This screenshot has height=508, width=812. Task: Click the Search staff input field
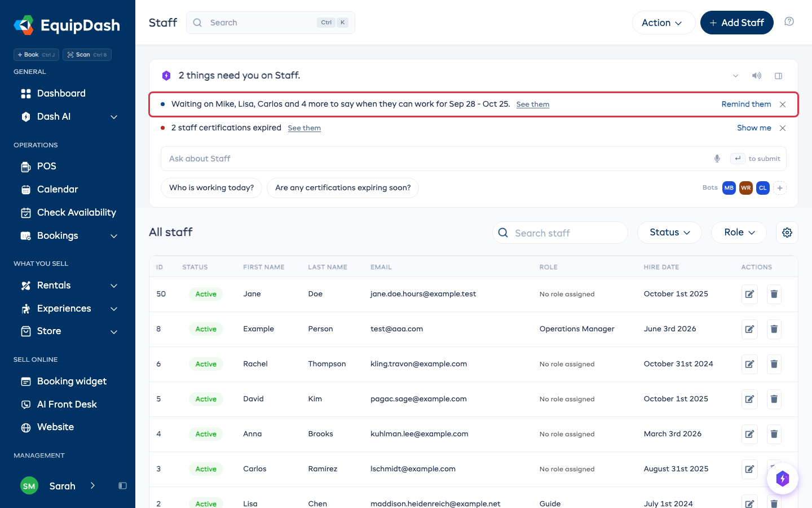[560, 233]
